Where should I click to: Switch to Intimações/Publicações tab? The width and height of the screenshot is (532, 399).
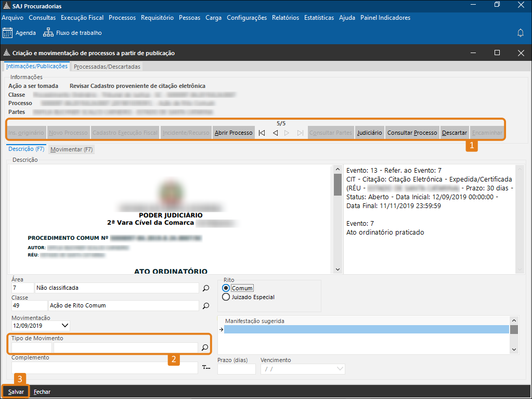coord(36,66)
